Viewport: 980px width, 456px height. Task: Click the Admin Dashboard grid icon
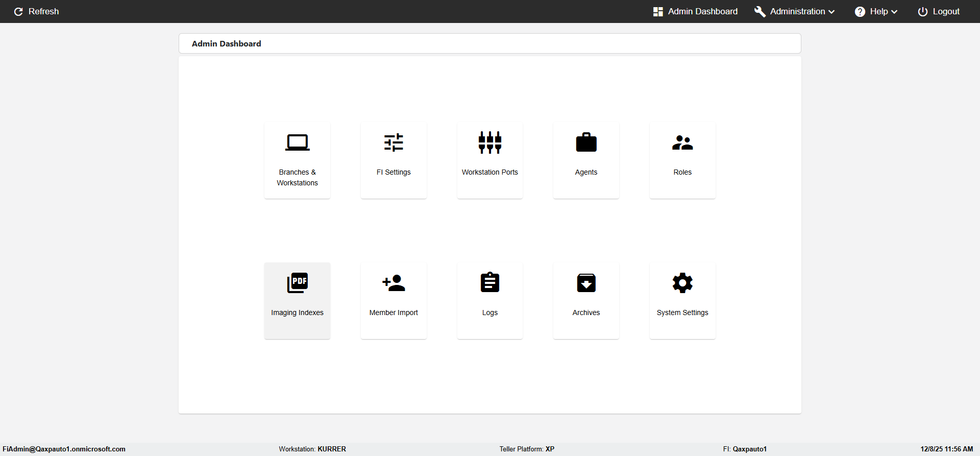(658, 11)
